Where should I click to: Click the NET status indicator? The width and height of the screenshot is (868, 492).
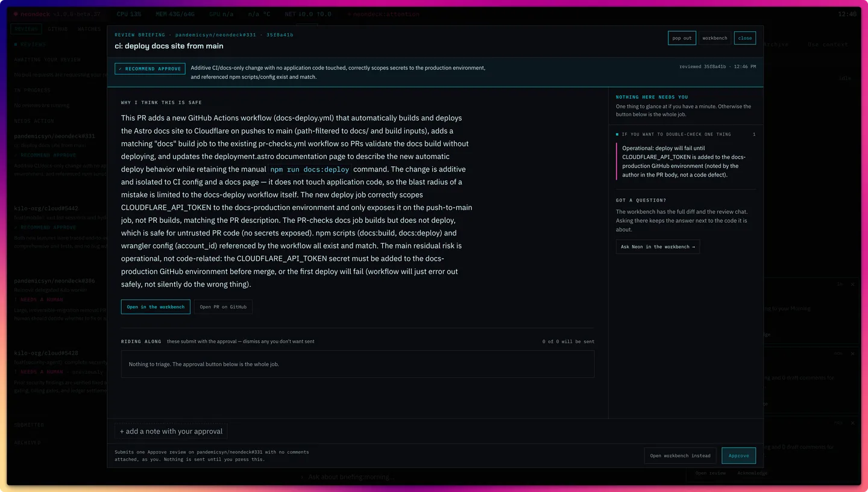[x=308, y=14]
